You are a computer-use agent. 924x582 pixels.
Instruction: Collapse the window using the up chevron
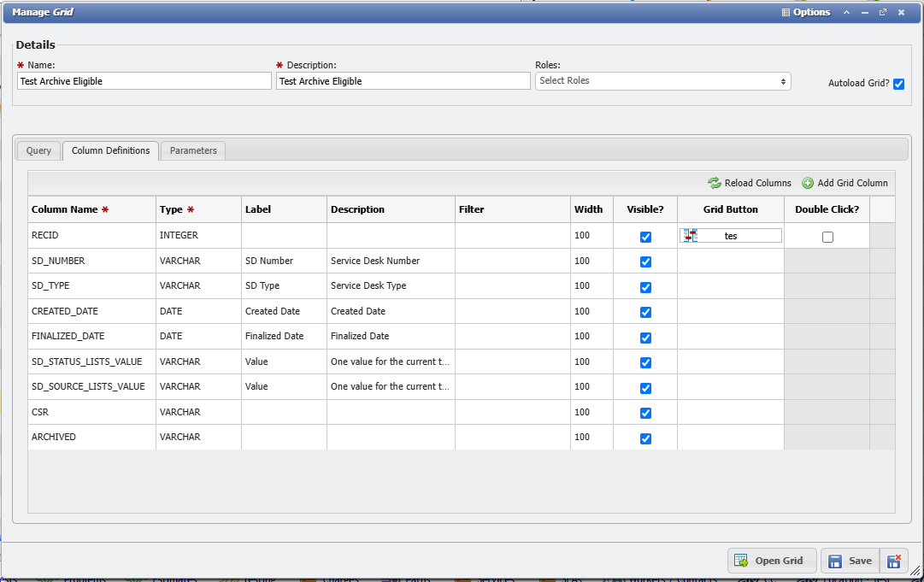[846, 13]
